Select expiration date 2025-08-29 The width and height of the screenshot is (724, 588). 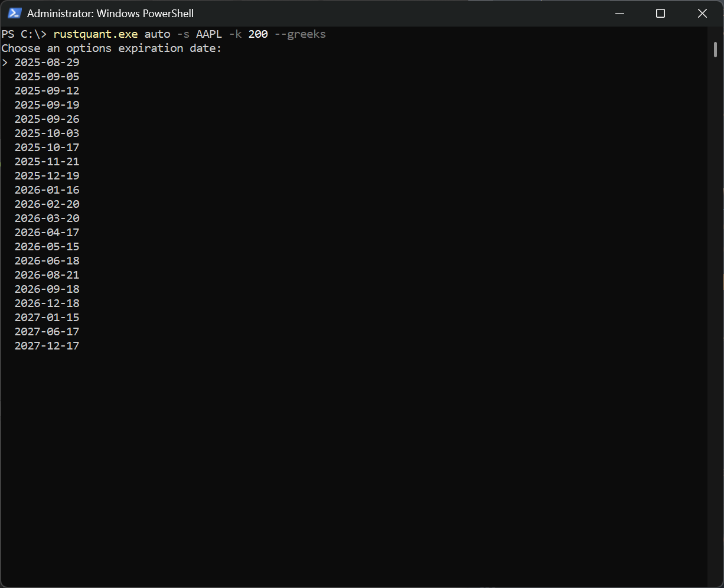47,62
